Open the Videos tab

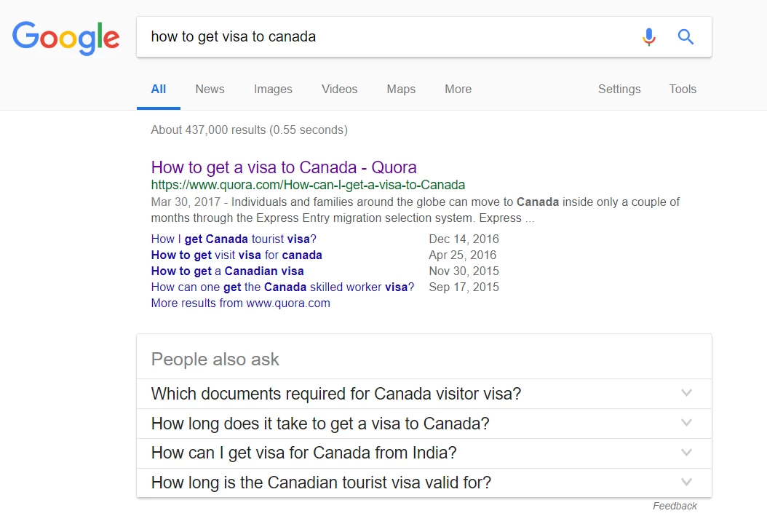340,89
